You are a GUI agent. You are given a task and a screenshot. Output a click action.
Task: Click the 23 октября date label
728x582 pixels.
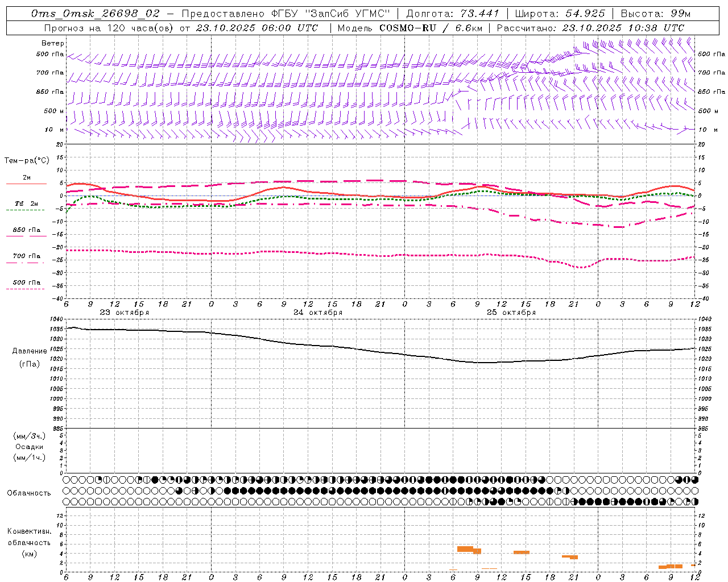click(x=125, y=313)
